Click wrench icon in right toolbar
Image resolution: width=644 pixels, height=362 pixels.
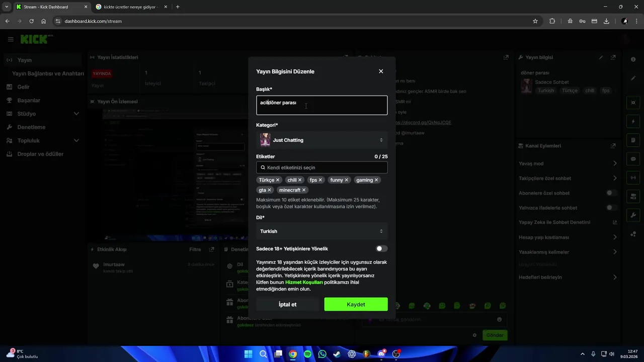[x=633, y=215]
